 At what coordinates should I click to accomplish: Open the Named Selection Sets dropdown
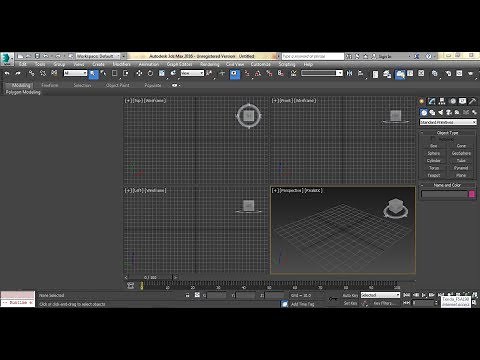click(x=322, y=73)
